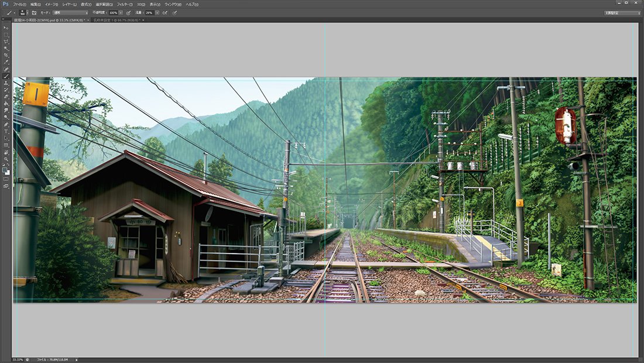Toggle Quick Mask mode
The width and height of the screenshot is (644, 363).
(6, 179)
